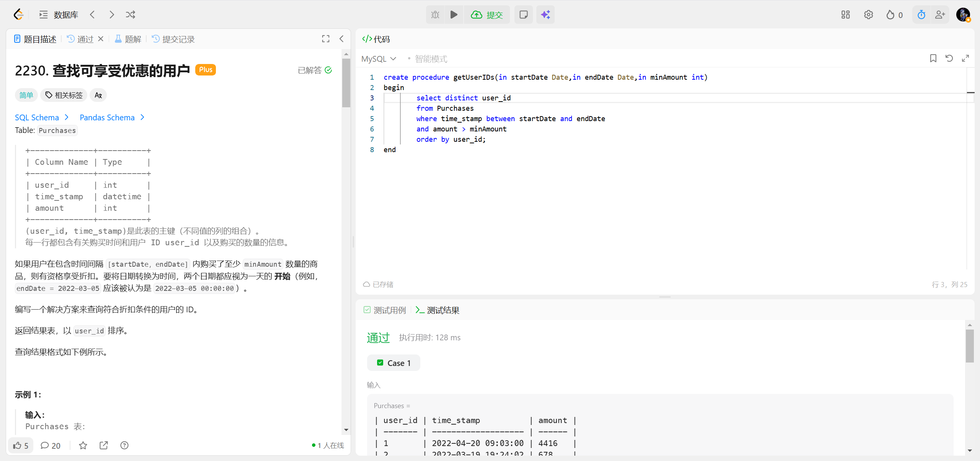This screenshot has height=461, width=980.
Task: Select the Case 1 test case
Action: click(394, 363)
